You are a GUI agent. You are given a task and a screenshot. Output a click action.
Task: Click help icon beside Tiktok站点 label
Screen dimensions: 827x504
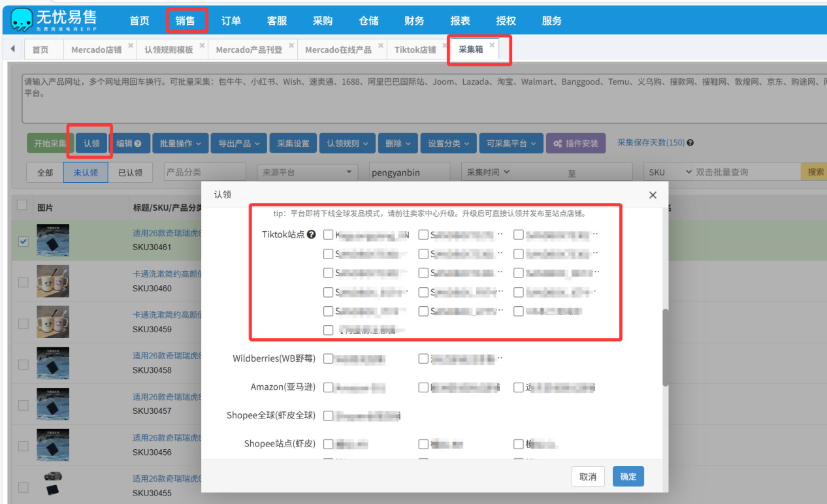(x=312, y=235)
